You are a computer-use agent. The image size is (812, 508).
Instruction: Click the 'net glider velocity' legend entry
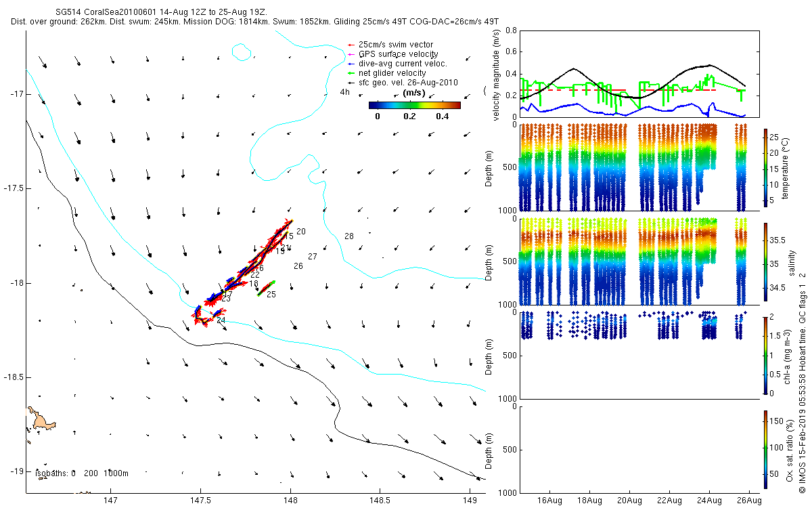(387, 72)
